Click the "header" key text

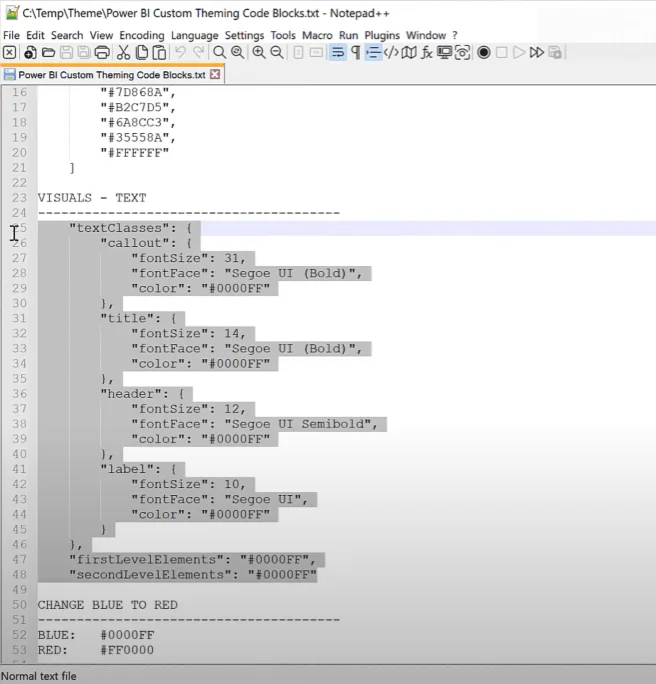(130, 394)
